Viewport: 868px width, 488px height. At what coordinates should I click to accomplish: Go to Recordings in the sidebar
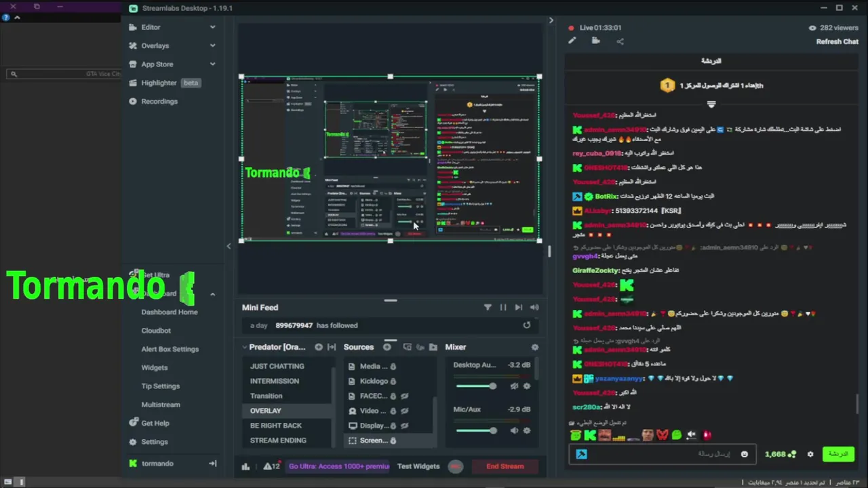[159, 101]
